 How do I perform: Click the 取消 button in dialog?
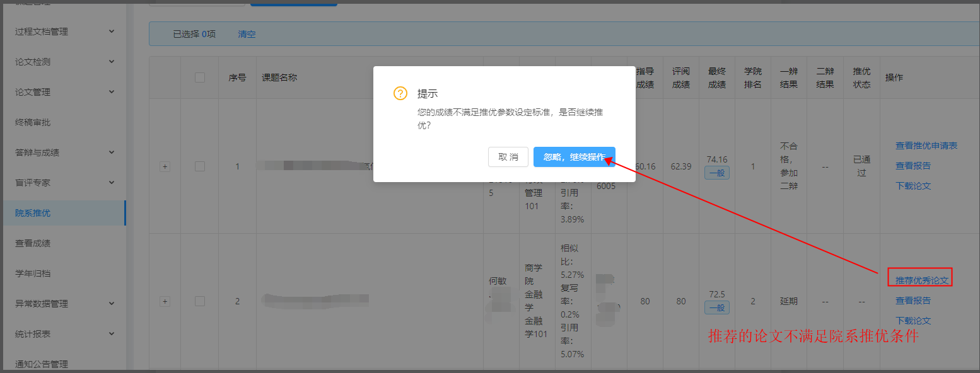pos(508,157)
